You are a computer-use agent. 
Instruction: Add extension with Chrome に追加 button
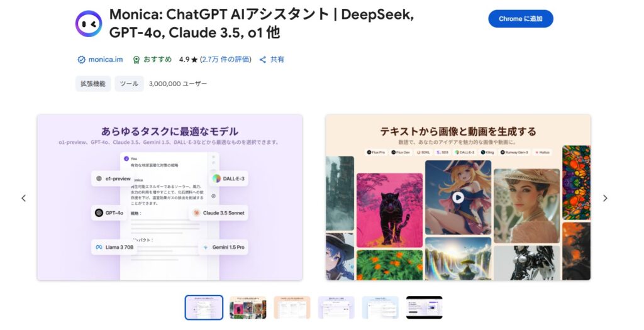coord(520,19)
